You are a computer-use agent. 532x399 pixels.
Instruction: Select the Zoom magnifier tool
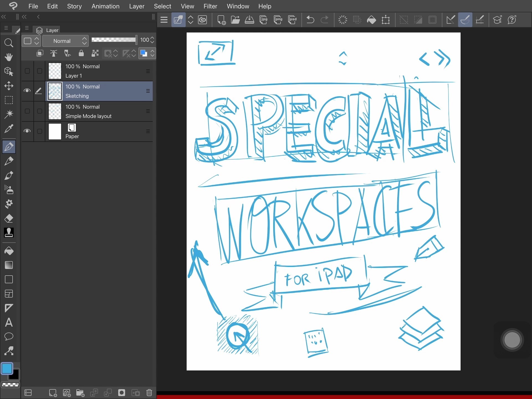coord(9,43)
